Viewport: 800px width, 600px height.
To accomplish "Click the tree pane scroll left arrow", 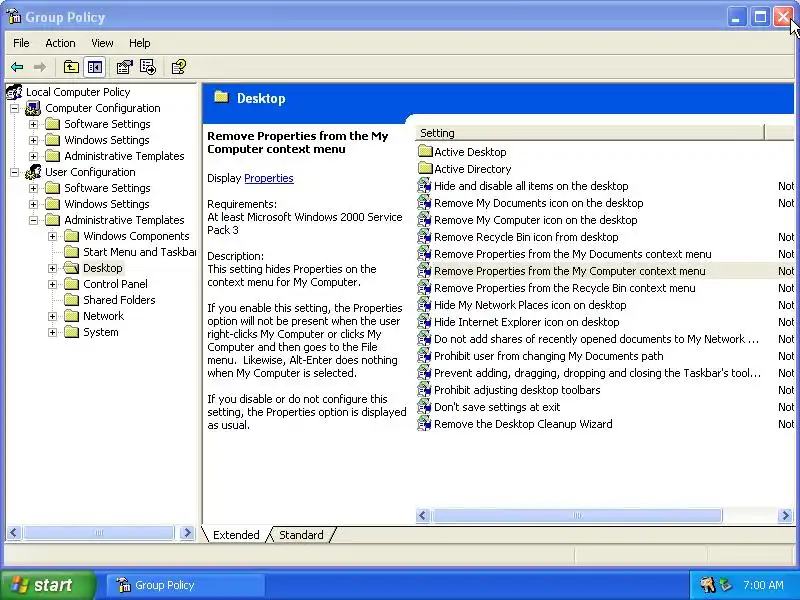I will 14,533.
